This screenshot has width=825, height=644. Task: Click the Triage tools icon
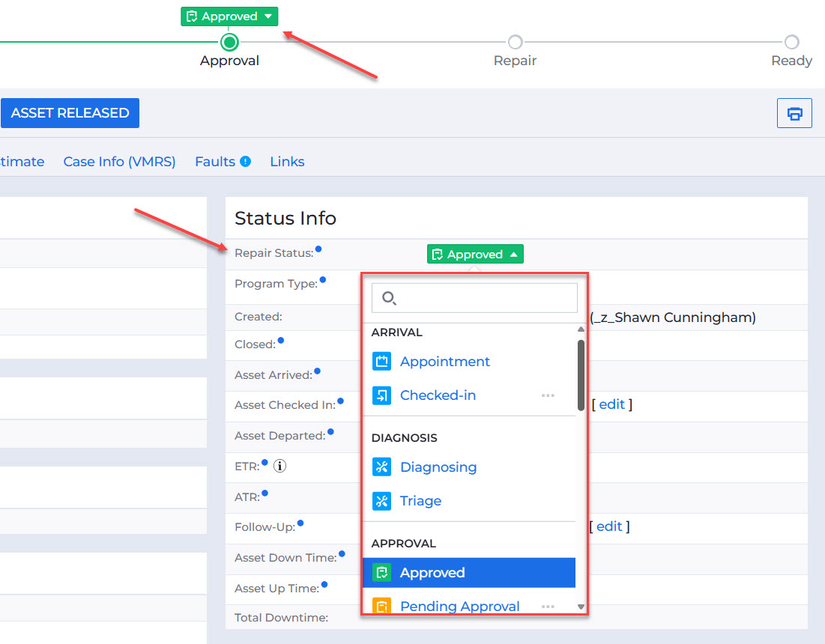[x=381, y=501]
